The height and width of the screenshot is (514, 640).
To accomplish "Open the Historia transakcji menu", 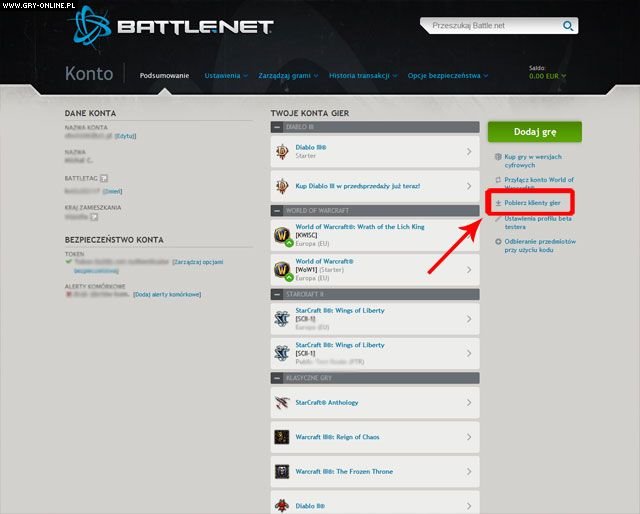I will [x=362, y=76].
